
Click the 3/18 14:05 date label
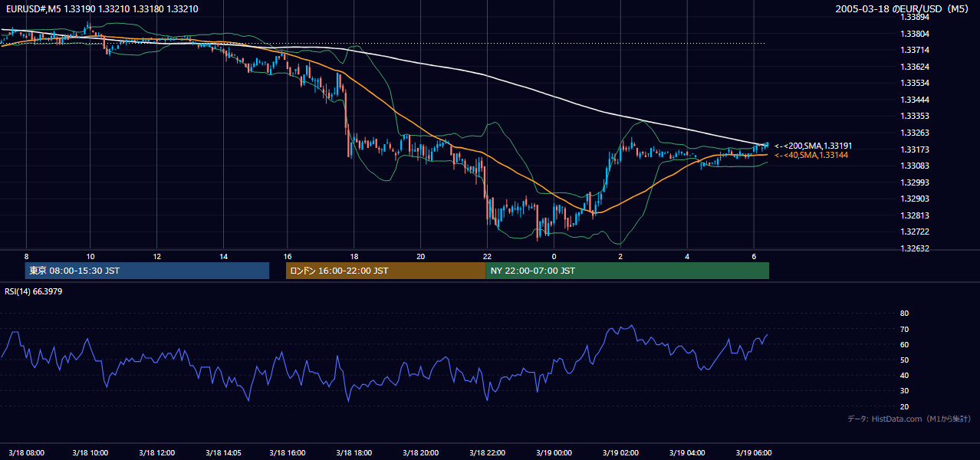pyautogui.click(x=223, y=452)
